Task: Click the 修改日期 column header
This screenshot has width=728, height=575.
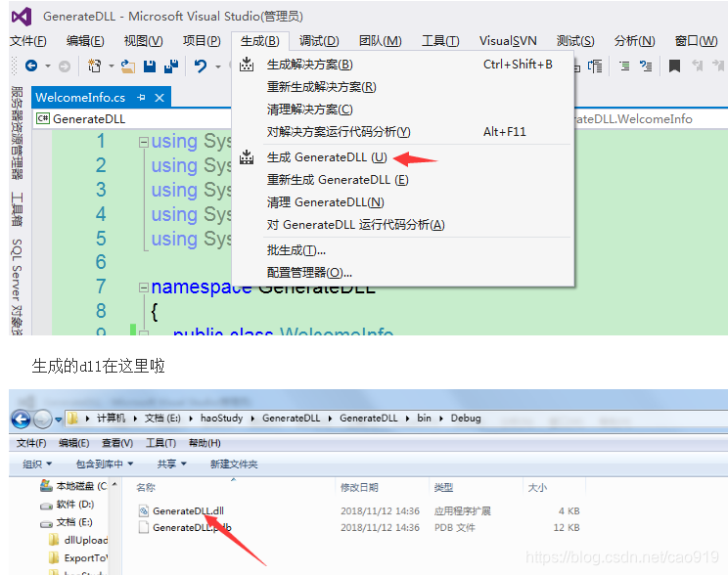Action: [359, 487]
